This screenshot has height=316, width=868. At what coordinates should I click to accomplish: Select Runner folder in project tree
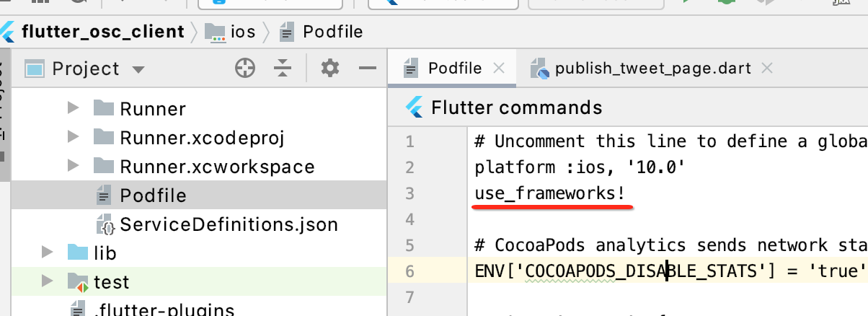[153, 109]
